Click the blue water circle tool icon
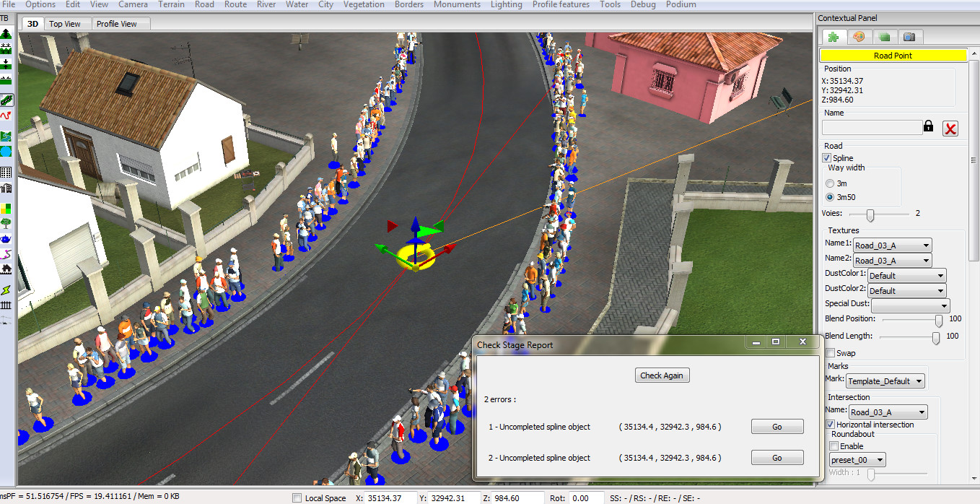Screen dimensions: 980x504 coord(6,152)
